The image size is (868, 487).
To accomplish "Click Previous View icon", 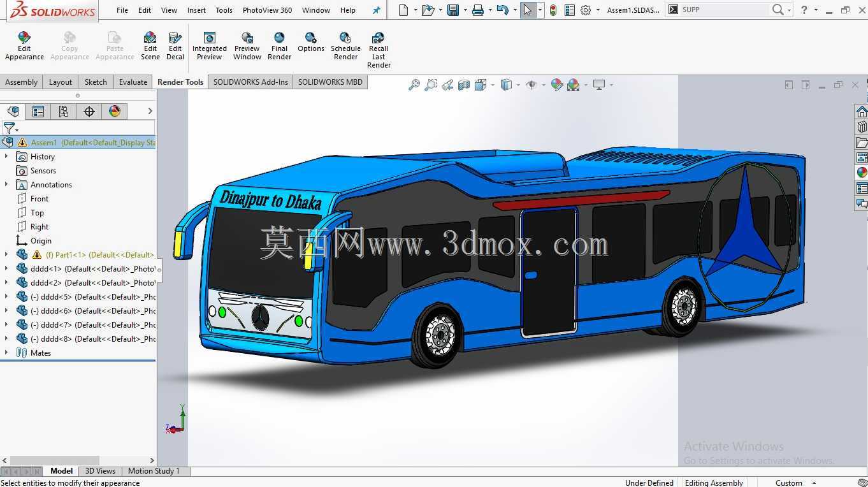I will click(x=447, y=85).
